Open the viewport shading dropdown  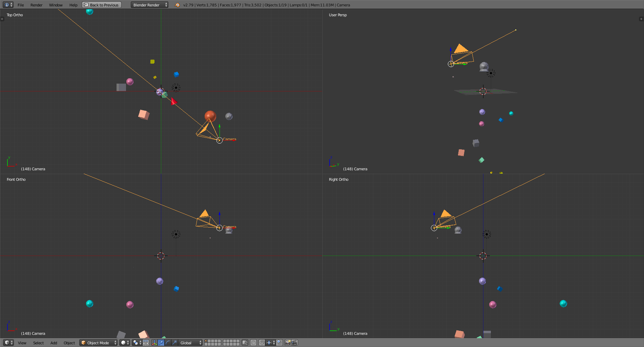coord(123,343)
